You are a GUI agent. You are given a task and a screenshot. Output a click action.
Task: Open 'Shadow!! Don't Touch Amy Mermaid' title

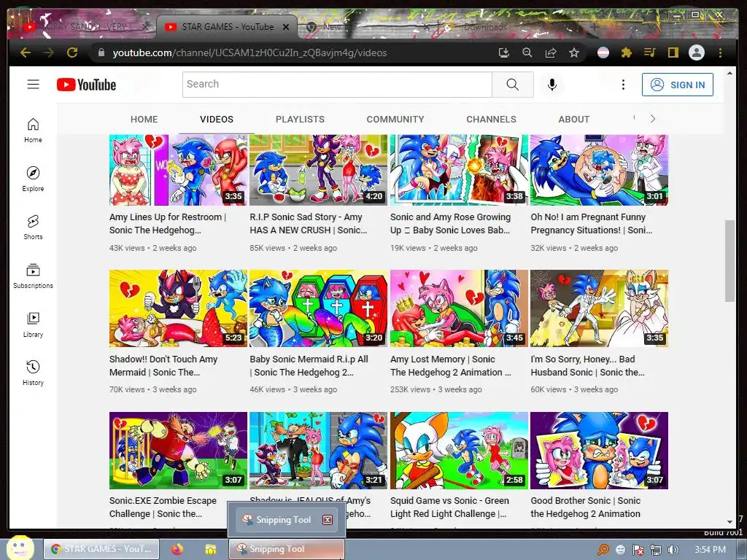click(163, 366)
